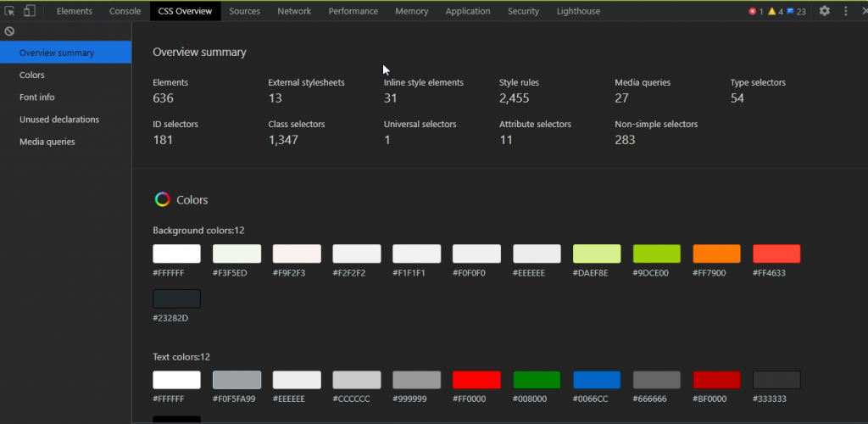Click the clear overview icon
The width and height of the screenshot is (868, 424).
(9, 31)
